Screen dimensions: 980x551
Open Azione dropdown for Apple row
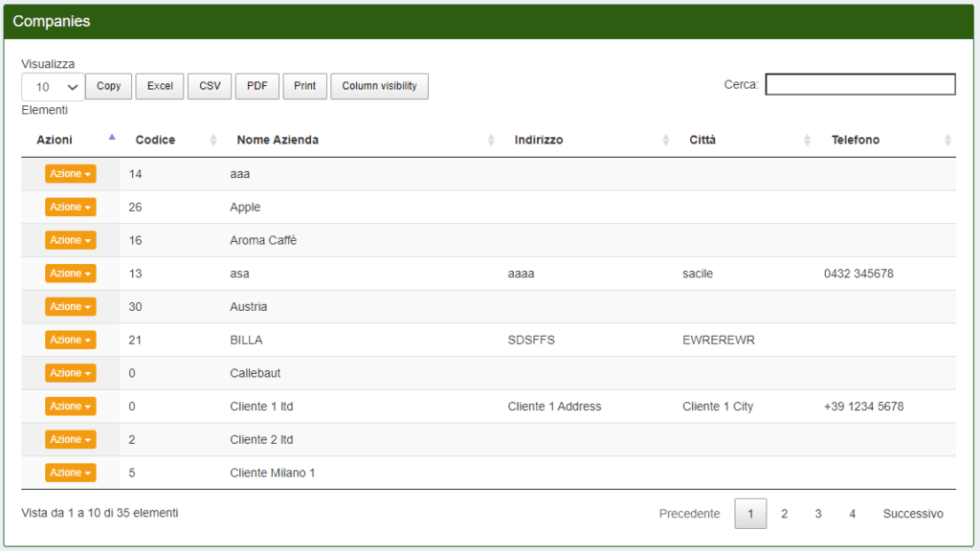pos(71,208)
